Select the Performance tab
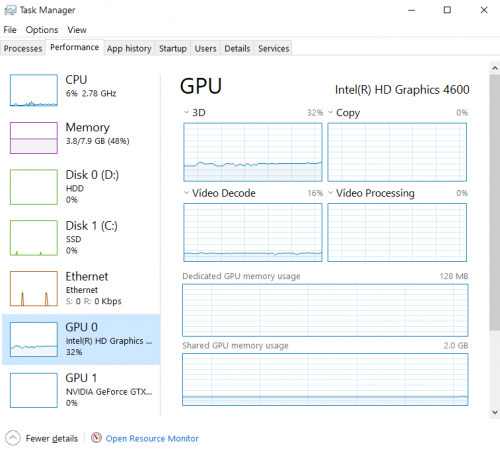The image size is (500, 456). tap(75, 47)
